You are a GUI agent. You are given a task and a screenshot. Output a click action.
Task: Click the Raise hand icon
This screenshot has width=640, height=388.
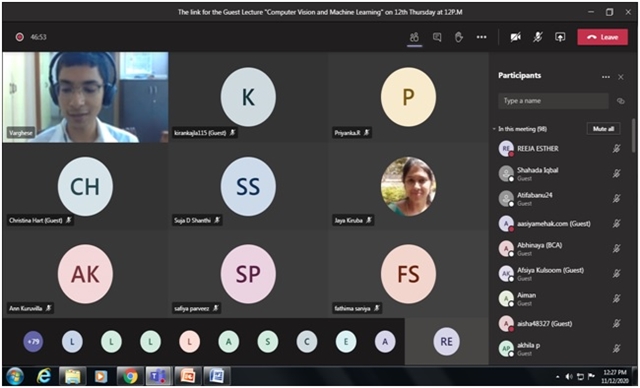click(x=459, y=37)
